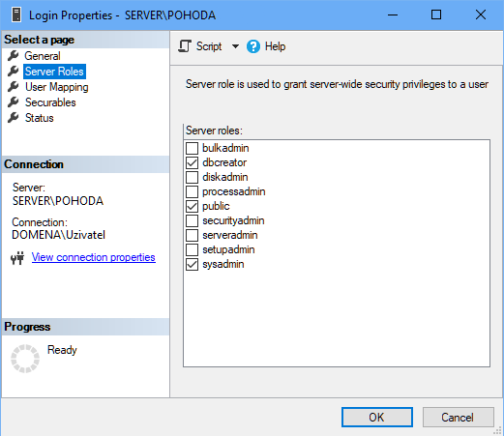Click the blue Help question mark icon

pyautogui.click(x=253, y=46)
